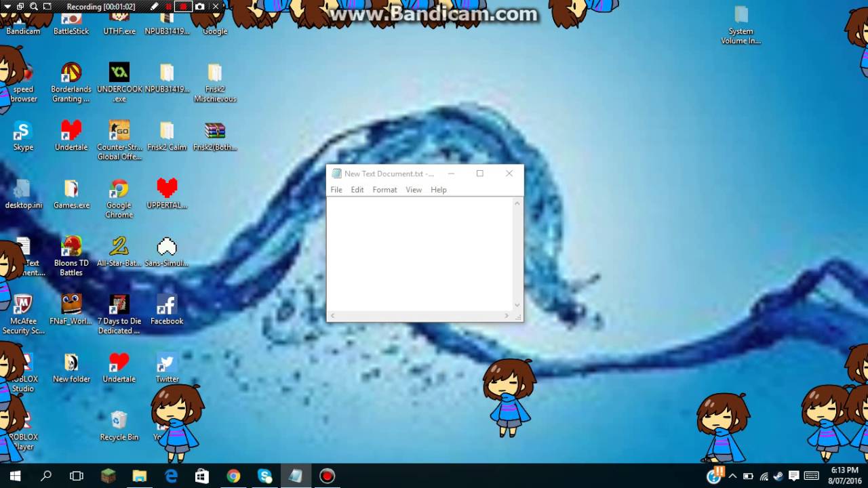868x488 pixels.
Task: Open the Action Center notifications icon
Action: point(793,476)
